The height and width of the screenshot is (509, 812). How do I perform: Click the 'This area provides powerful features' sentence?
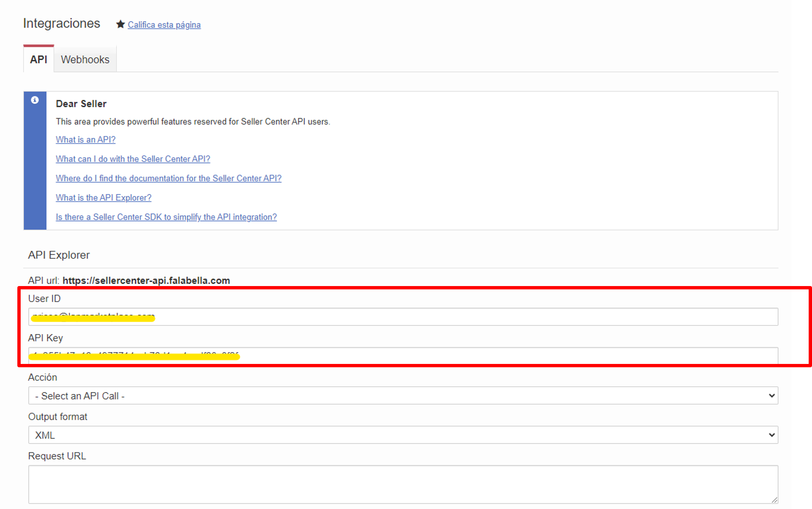point(193,121)
